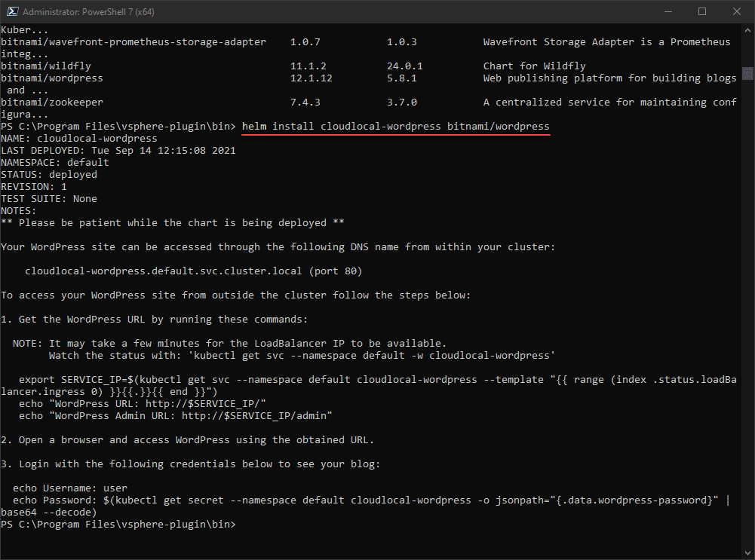The width and height of the screenshot is (755, 560).
Task: Click the 'bitnami/wordpress' entry in the chart list
Action: (x=52, y=78)
